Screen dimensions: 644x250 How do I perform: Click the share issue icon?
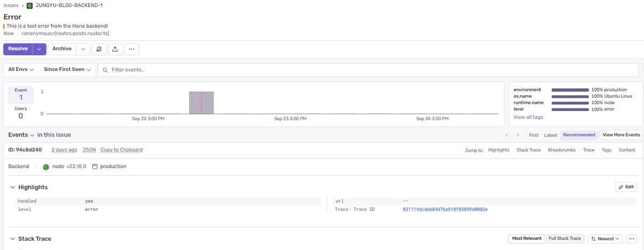[115, 49]
